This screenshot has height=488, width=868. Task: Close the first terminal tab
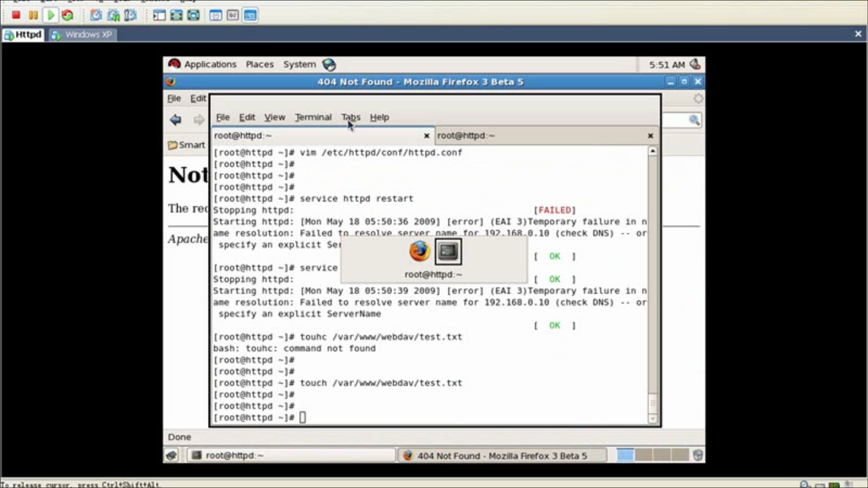pyautogui.click(x=426, y=136)
